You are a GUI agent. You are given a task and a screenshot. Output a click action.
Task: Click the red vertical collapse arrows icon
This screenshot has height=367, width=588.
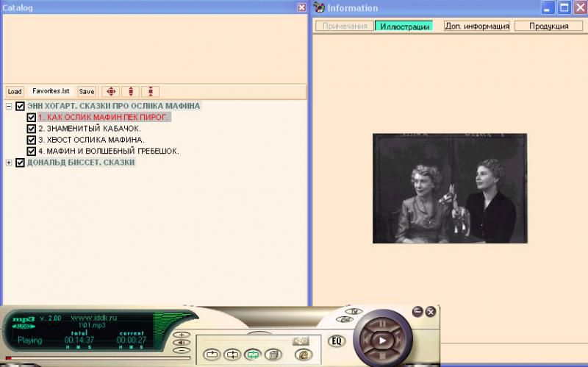pyautogui.click(x=150, y=92)
